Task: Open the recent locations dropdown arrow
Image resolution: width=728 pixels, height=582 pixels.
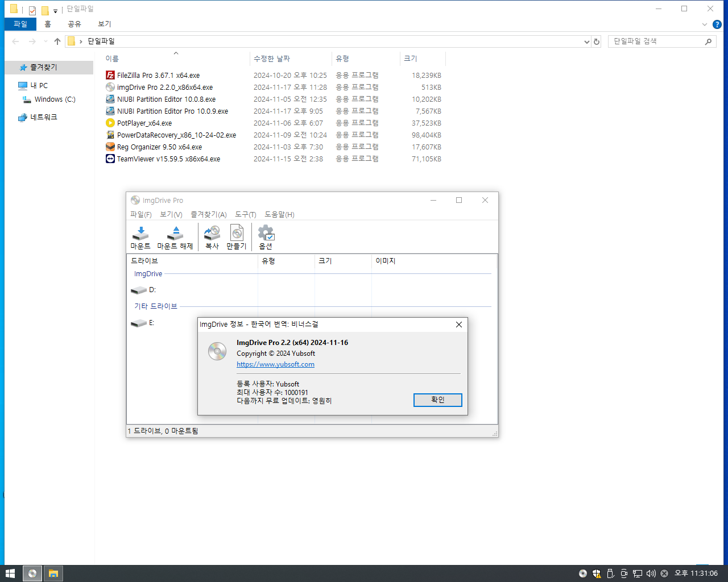Action: [x=45, y=41]
